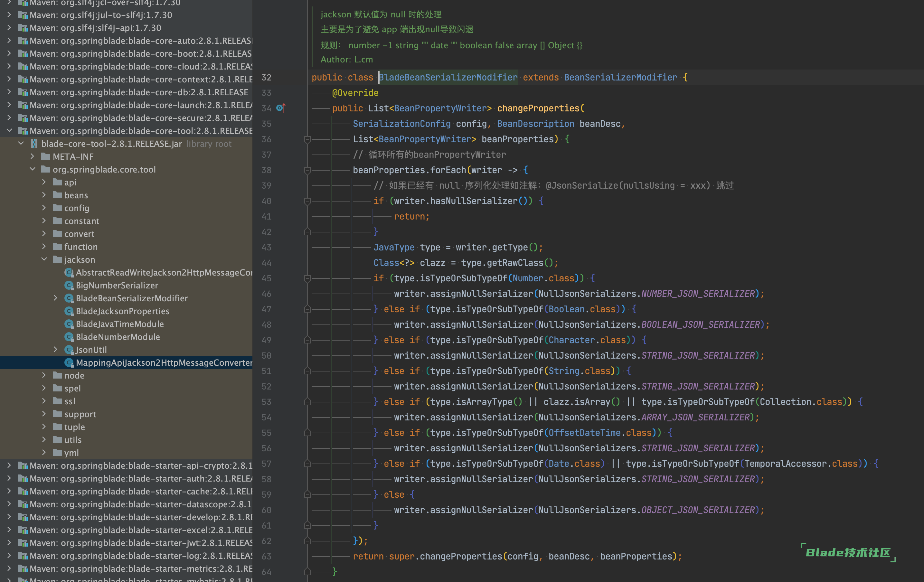Click the BladeJavaTimeModule class icon
The image size is (924, 582).
69,324
